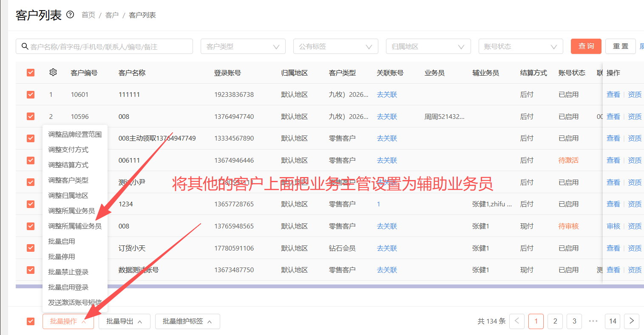Expand the 批量维护标签 dropdown

tap(187, 321)
